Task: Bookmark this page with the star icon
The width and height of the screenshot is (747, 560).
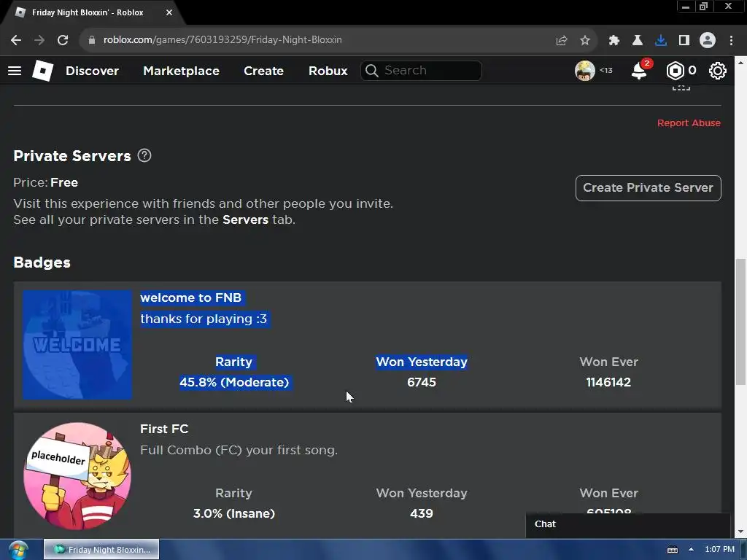Action: 585,41
